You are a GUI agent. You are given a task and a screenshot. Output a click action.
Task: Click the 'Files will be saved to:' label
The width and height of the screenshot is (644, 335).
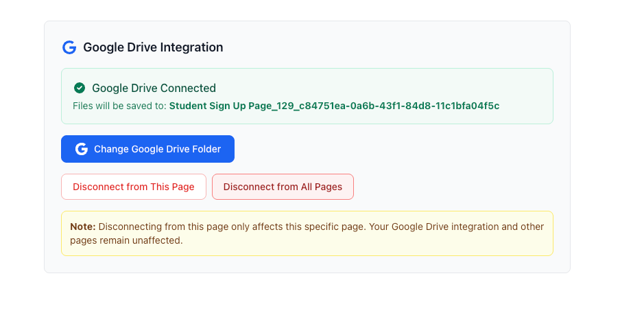coord(119,106)
